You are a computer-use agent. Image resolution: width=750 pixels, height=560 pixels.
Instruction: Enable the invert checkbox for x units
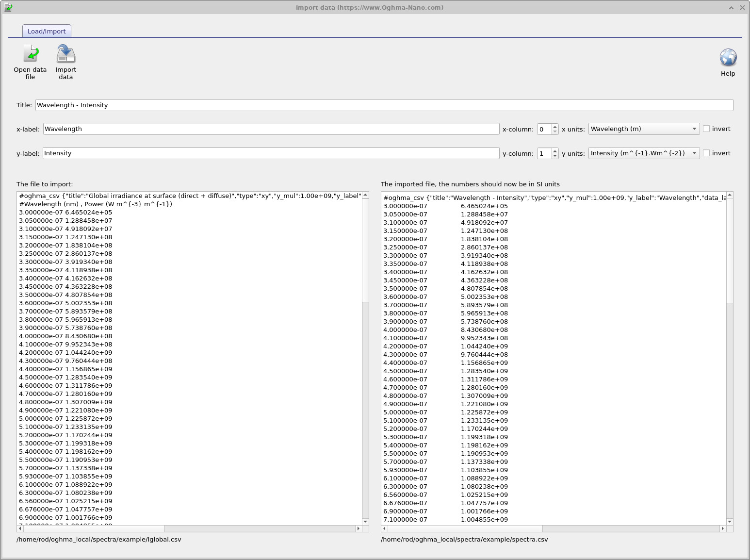coord(706,128)
